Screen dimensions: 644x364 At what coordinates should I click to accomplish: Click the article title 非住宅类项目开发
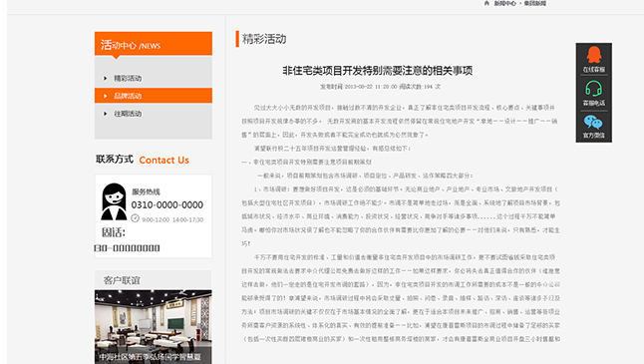(378, 71)
